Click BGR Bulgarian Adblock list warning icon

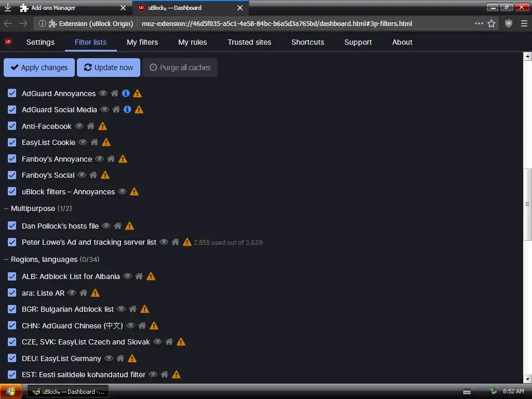[x=144, y=309]
